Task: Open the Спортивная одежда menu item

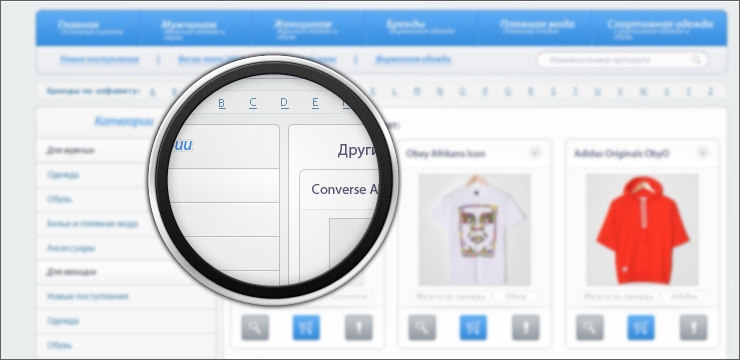Action: coord(660,24)
